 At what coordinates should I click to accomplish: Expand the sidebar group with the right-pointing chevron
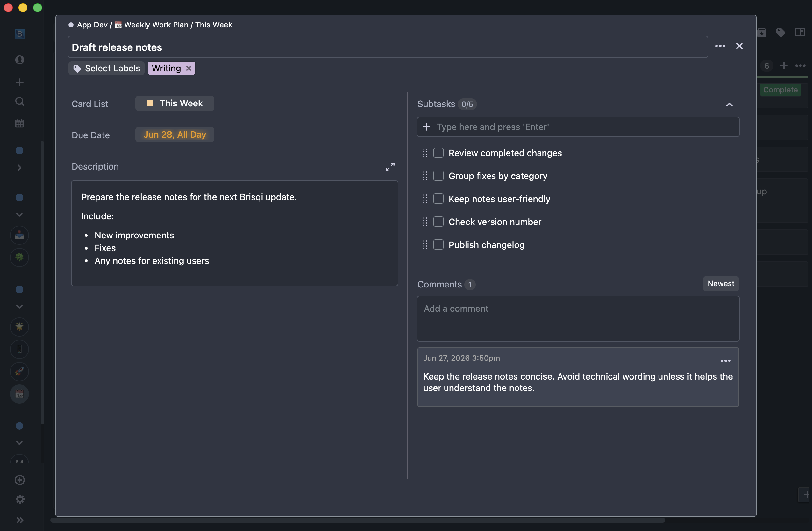pyautogui.click(x=19, y=167)
